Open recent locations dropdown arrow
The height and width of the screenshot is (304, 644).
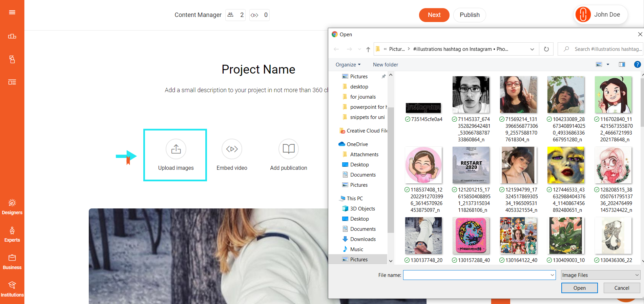click(x=359, y=49)
